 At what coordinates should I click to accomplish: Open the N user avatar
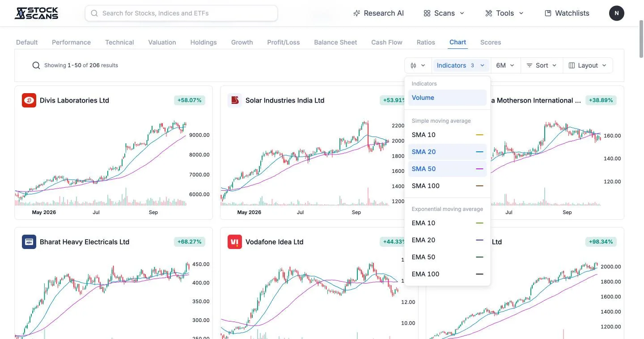[617, 13]
